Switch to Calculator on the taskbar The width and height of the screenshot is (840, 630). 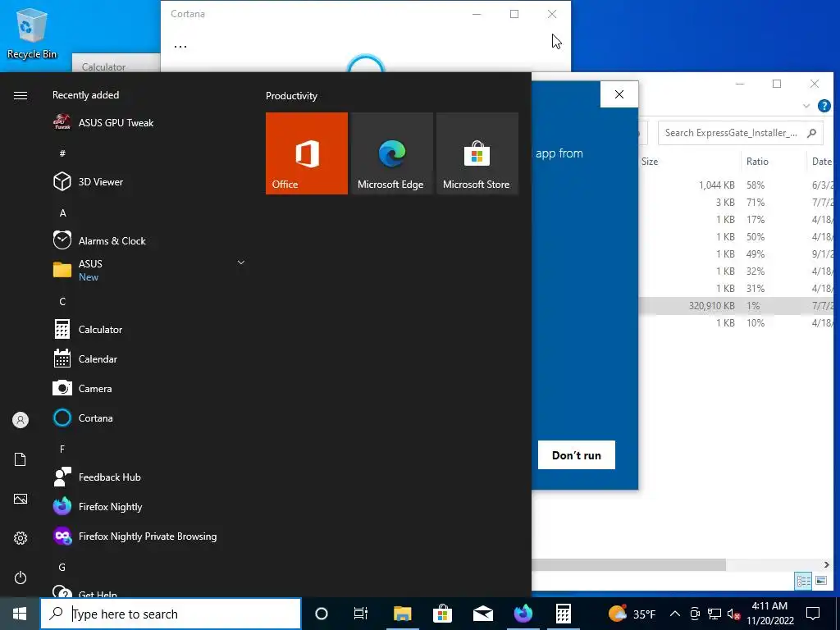click(563, 614)
